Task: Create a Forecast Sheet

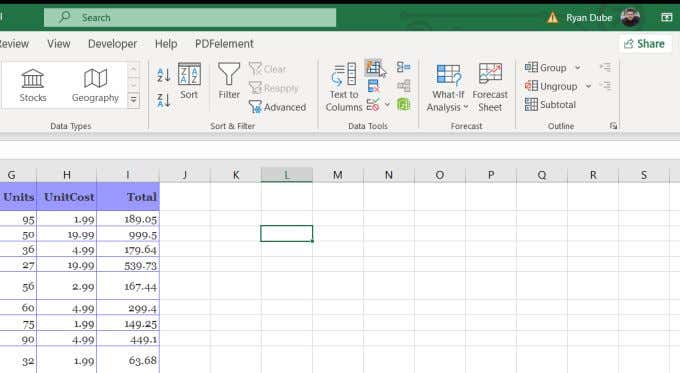Action: (490, 87)
